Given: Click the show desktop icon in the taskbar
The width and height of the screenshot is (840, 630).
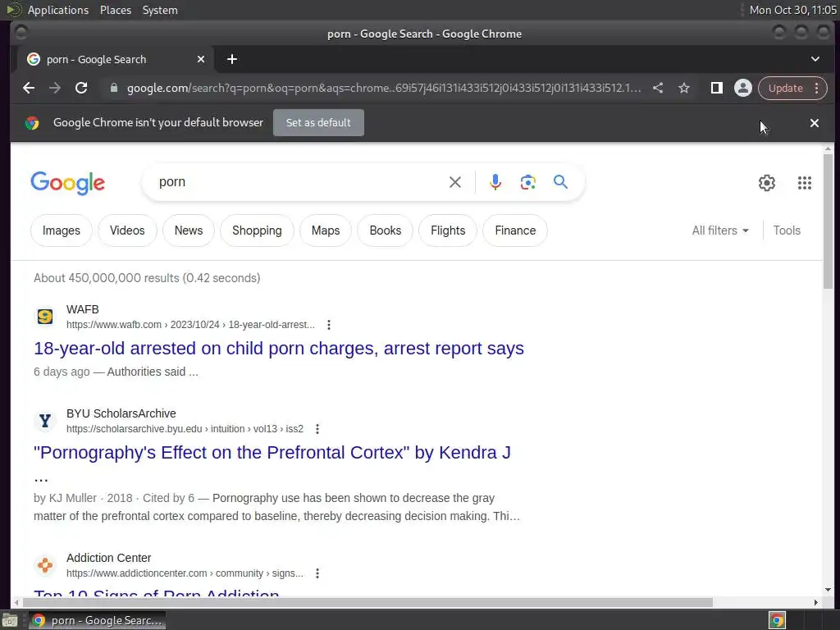Looking at the screenshot, I should point(10,620).
